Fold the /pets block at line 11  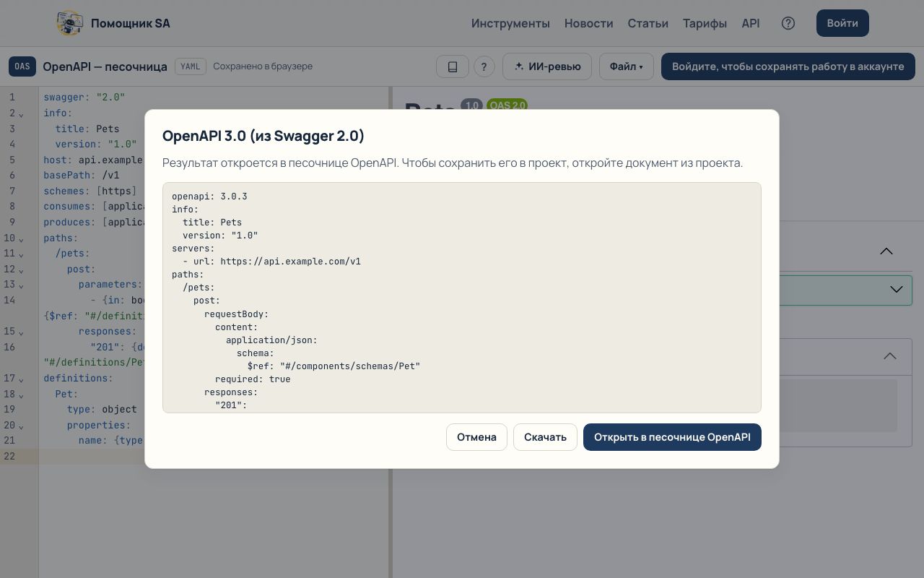coord(21,254)
